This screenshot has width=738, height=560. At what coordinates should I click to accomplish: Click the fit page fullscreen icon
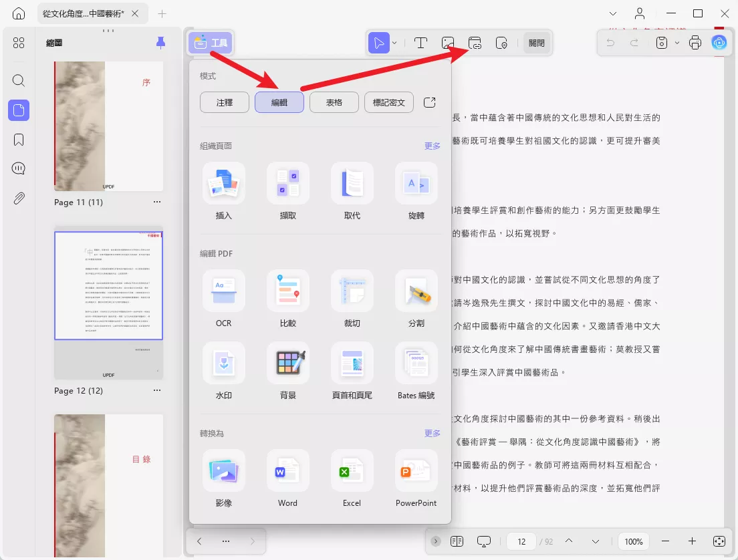pos(719,542)
